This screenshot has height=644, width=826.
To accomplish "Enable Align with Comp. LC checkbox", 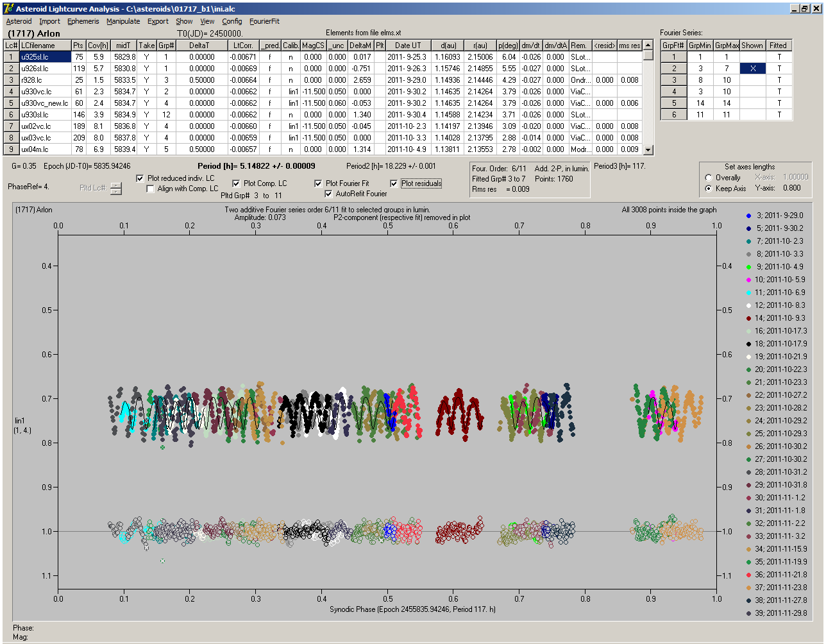I will (150, 189).
